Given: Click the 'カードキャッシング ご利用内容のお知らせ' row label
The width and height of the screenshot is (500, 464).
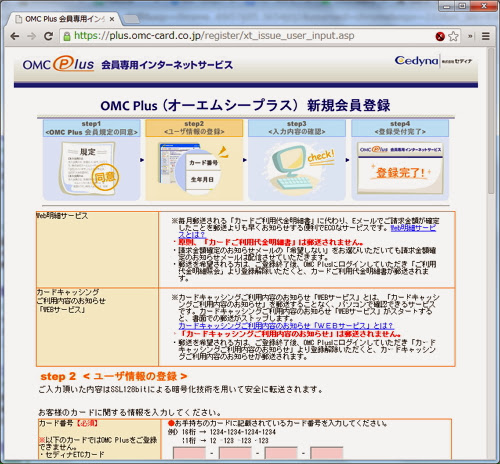Looking at the screenshot, I should click(71, 296).
